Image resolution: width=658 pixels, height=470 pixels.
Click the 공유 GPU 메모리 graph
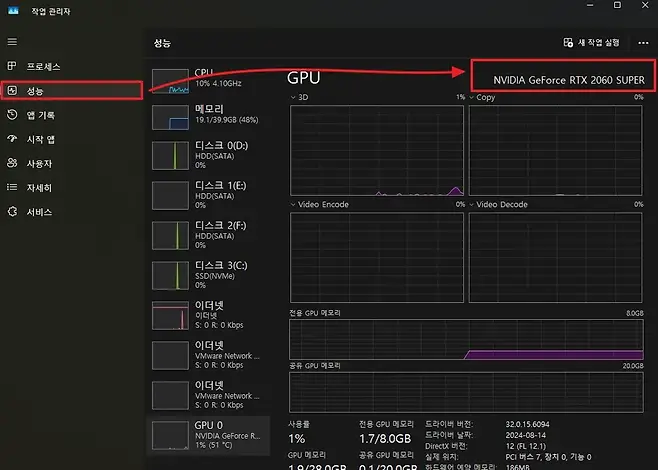[x=466, y=393]
